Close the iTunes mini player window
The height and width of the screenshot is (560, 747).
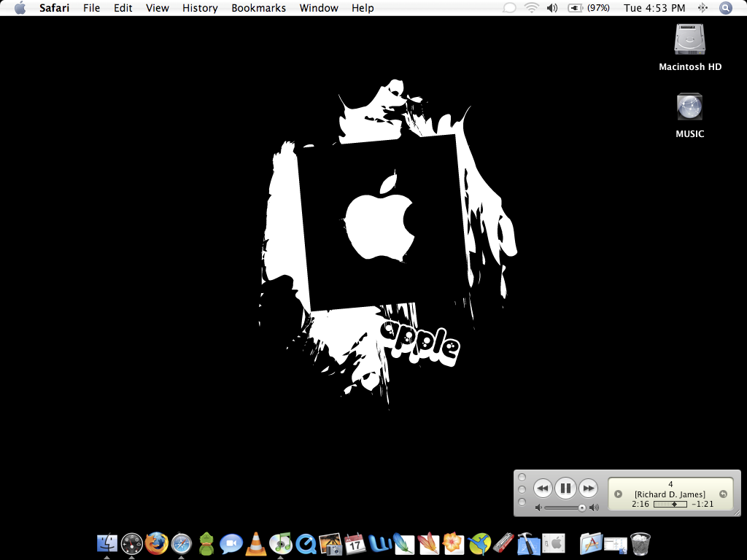pos(522,477)
